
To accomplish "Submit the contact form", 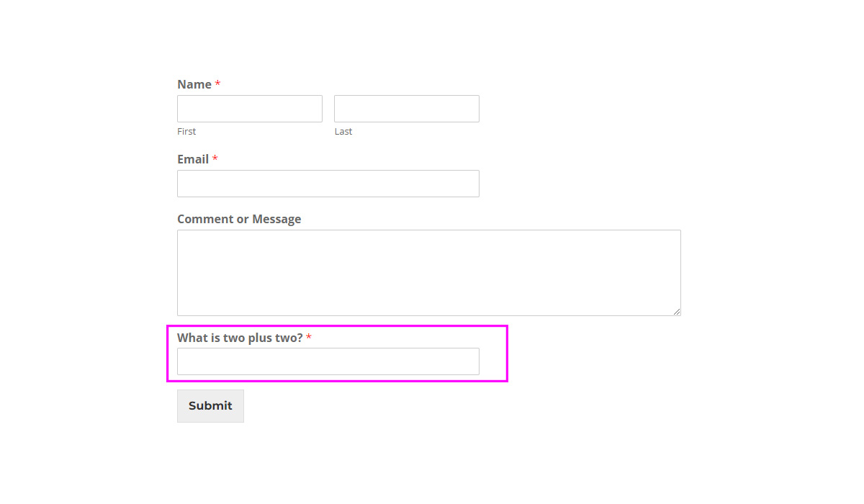I will [x=210, y=406].
